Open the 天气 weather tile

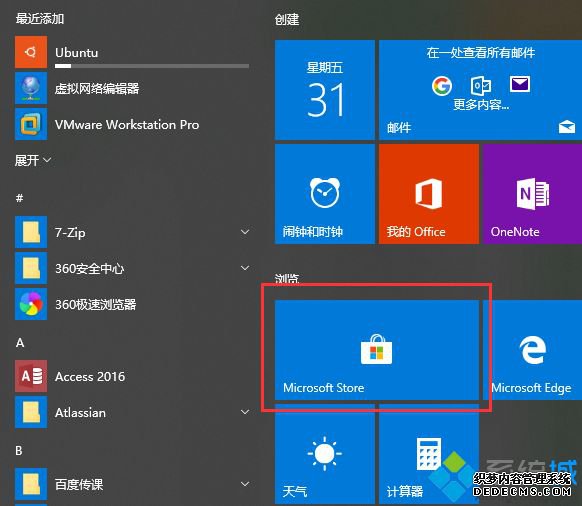[x=325, y=454]
